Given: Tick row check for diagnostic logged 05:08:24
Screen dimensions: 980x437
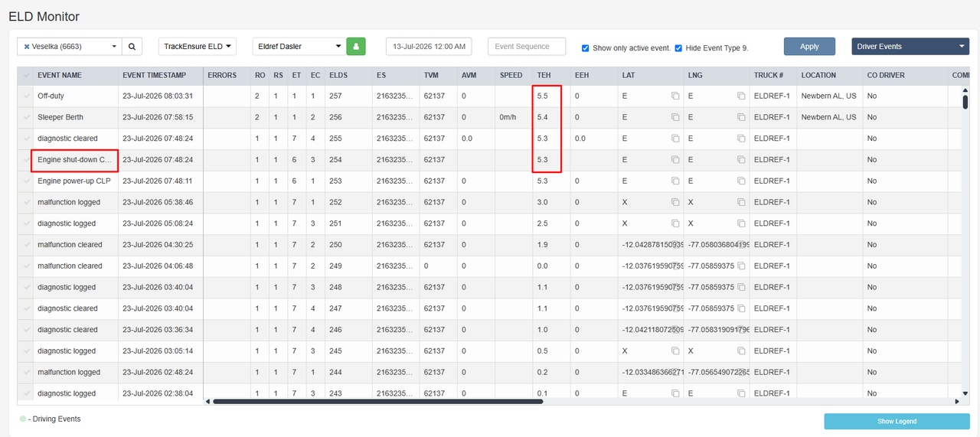Looking at the screenshot, I should [27, 223].
